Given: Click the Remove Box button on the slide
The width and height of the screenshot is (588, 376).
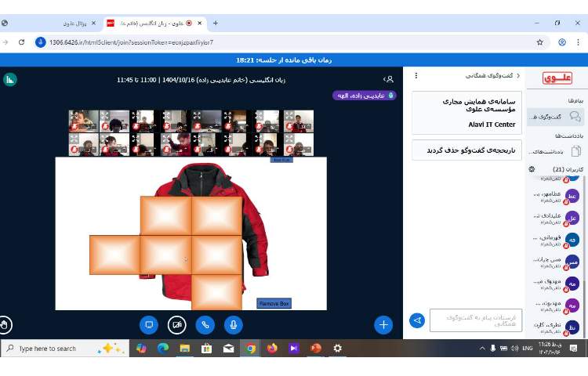Looking at the screenshot, I should pos(274,303).
